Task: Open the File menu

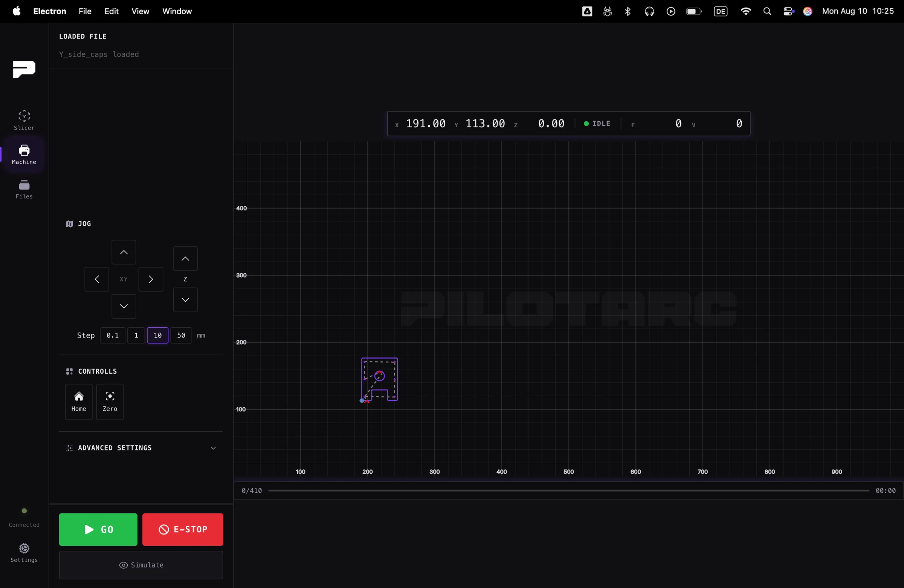Action: [85, 11]
